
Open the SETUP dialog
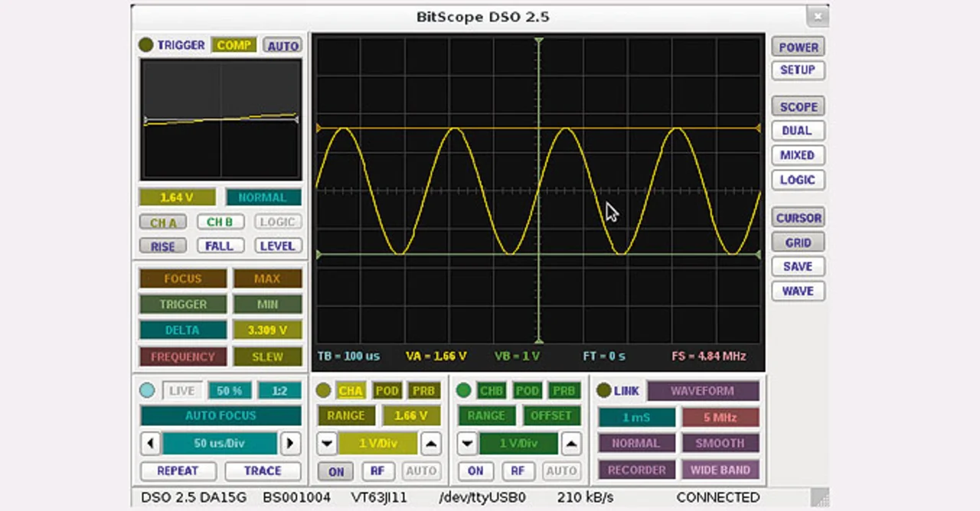pos(798,70)
